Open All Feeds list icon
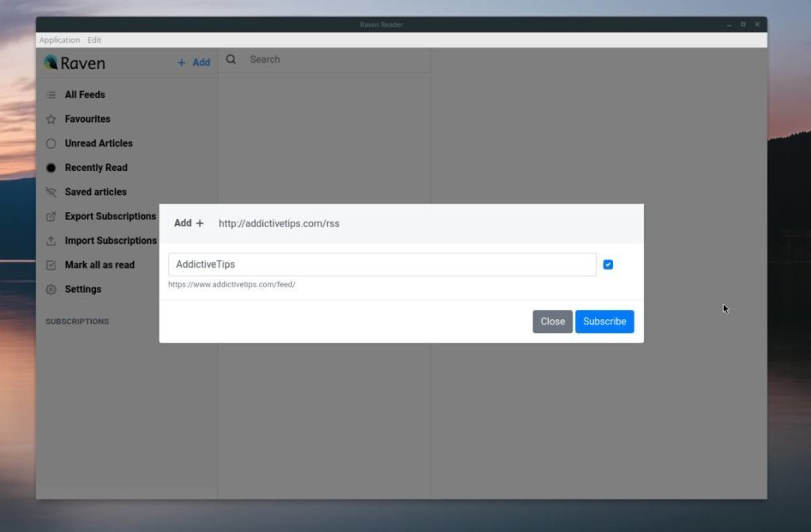The height and width of the screenshot is (532, 811). point(51,95)
